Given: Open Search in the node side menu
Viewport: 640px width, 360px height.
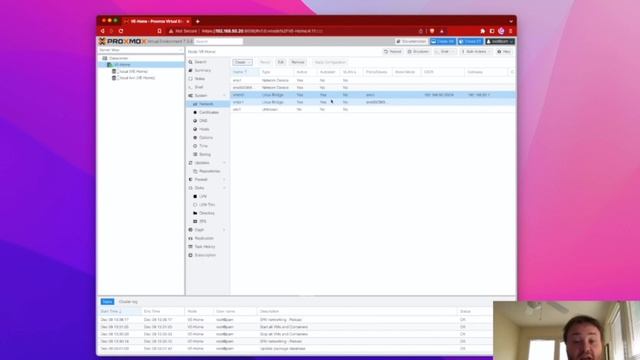Looking at the screenshot, I should click(200, 62).
